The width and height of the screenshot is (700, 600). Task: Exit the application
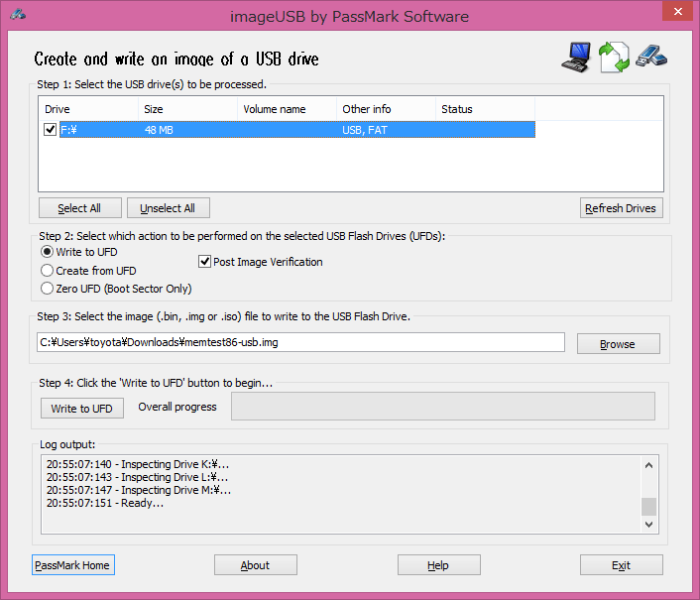point(622,564)
